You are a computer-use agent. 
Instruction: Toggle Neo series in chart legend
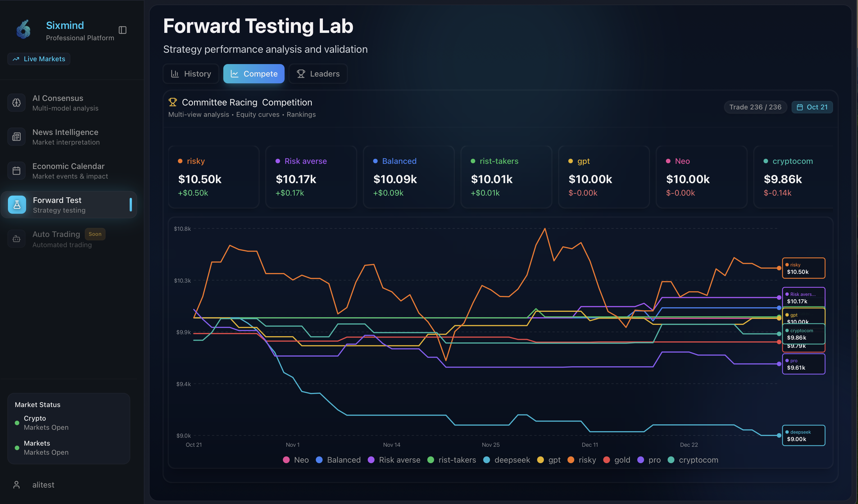pos(296,460)
